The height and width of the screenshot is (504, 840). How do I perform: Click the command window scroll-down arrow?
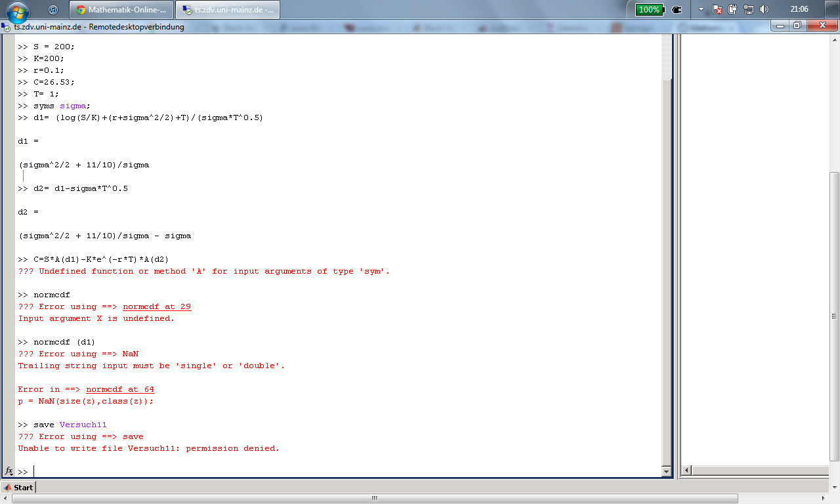pos(667,471)
